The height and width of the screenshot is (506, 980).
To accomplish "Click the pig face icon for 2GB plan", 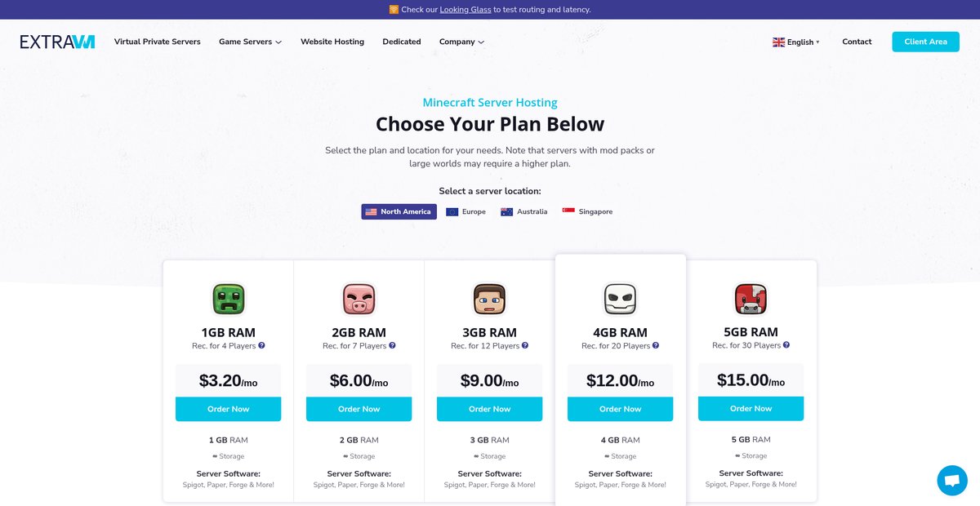I will [359, 299].
